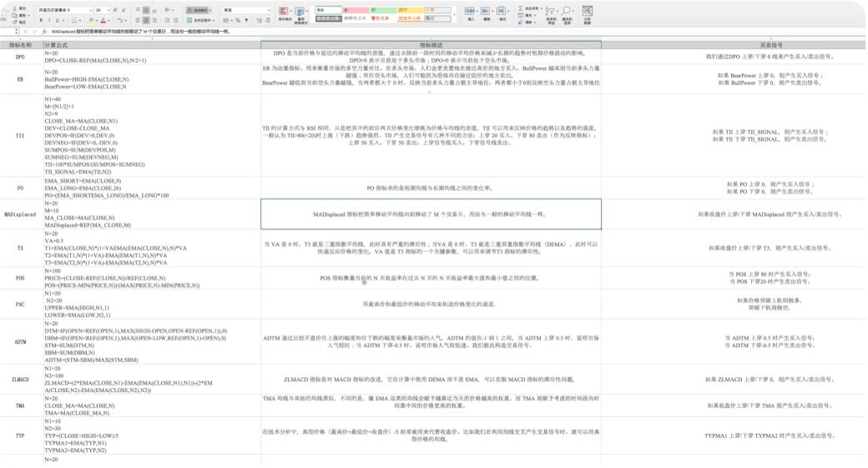Toggle Bold formatting
The image size is (868, 468).
(x=41, y=20)
